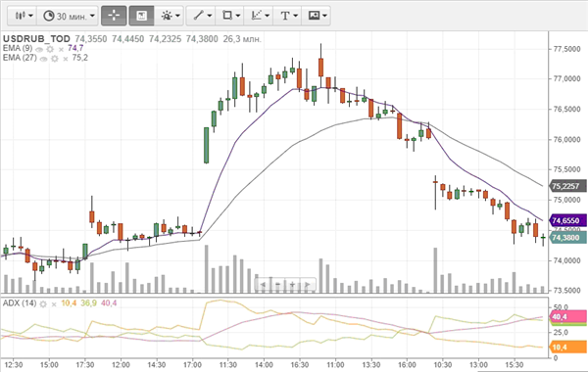Click the 12:30 time axis label
The width and height of the screenshot is (588, 372).
pyautogui.click(x=14, y=364)
